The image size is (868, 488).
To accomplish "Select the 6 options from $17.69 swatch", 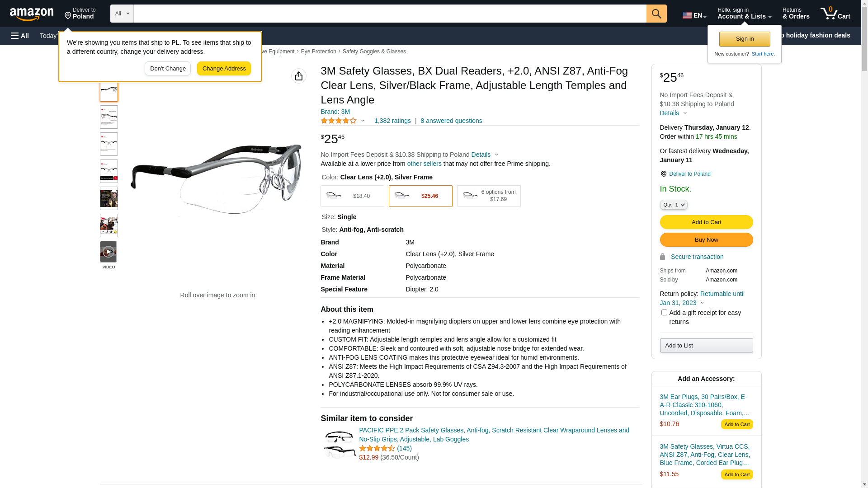I will pos(489,196).
